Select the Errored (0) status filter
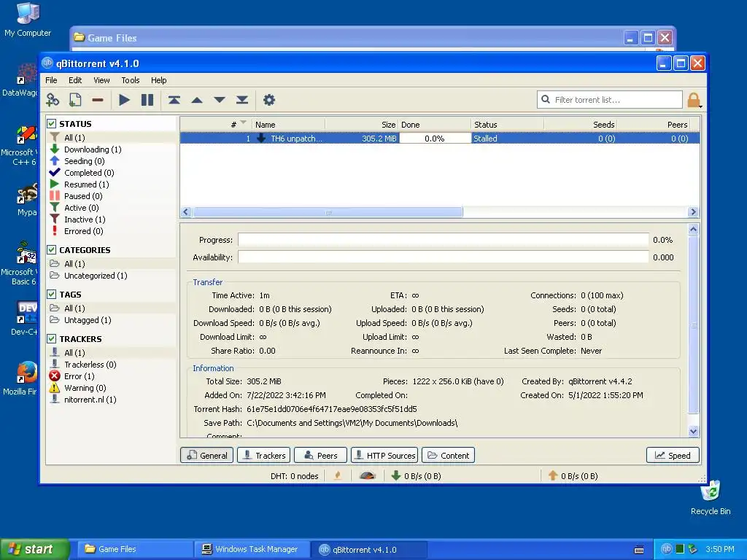 point(83,231)
